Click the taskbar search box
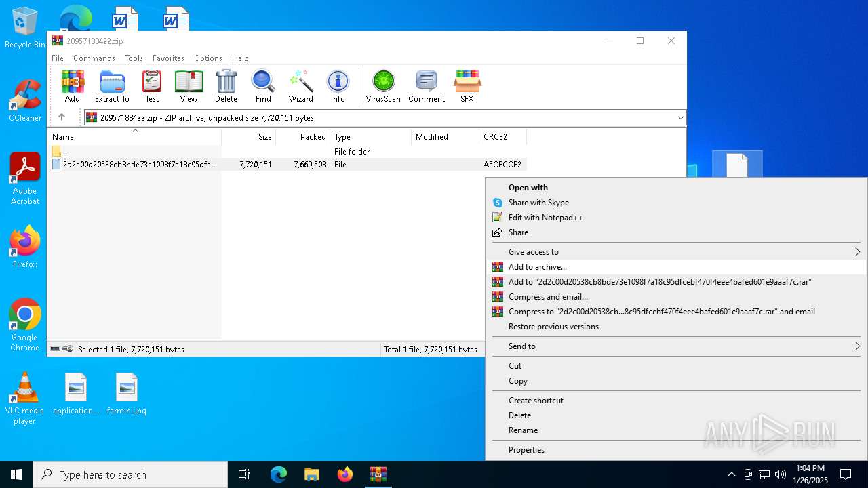The width and height of the screenshot is (868, 488). (x=130, y=474)
